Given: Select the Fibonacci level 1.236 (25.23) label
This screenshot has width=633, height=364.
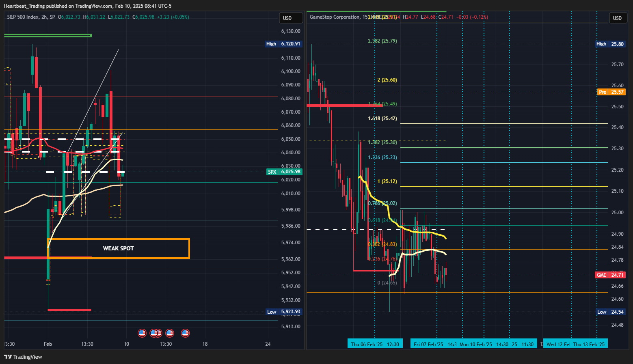Looking at the screenshot, I should pos(382,157).
